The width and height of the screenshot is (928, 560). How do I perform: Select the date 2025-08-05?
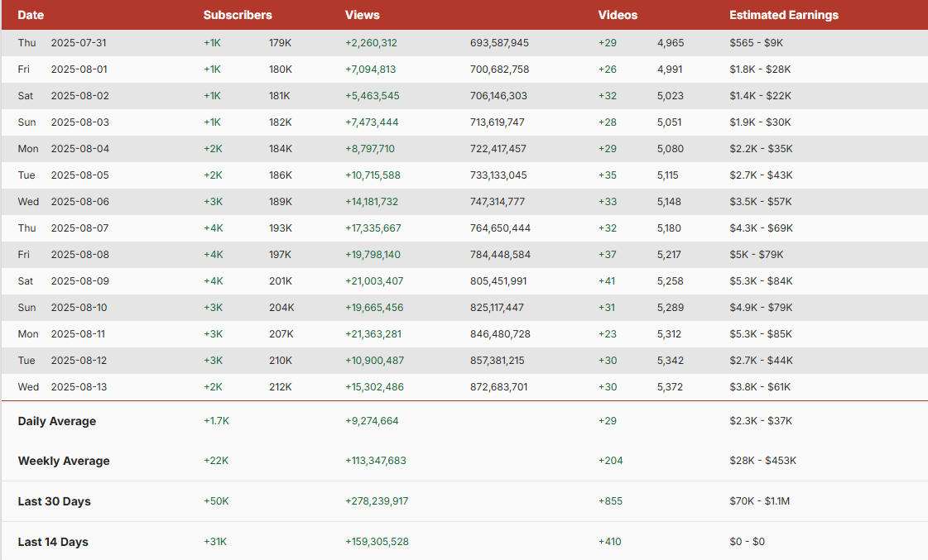(x=80, y=175)
